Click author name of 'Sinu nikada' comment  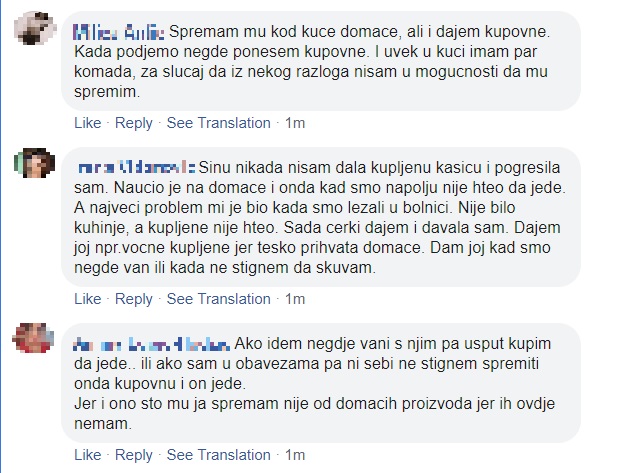point(136,165)
